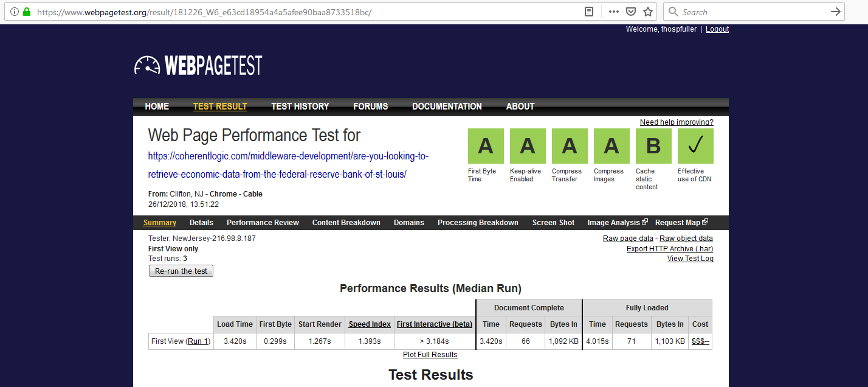Open the tested coherentlogic.com URL link
Image resolution: width=868 pixels, height=387 pixels.
click(x=289, y=165)
